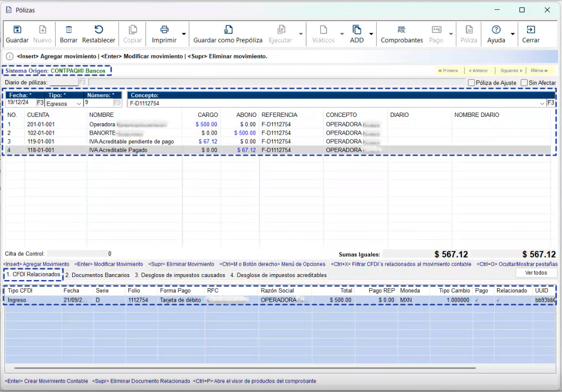
Task: Expand the Imprimir dropdown arrow
Action: (x=184, y=34)
